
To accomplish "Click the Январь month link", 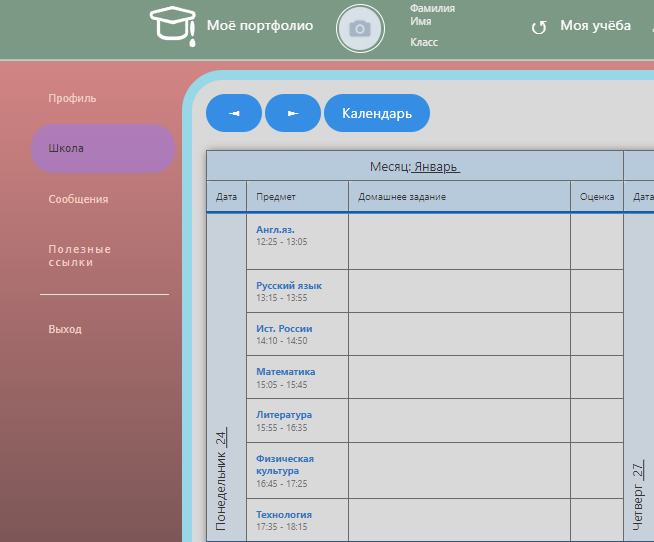I will coord(436,166).
